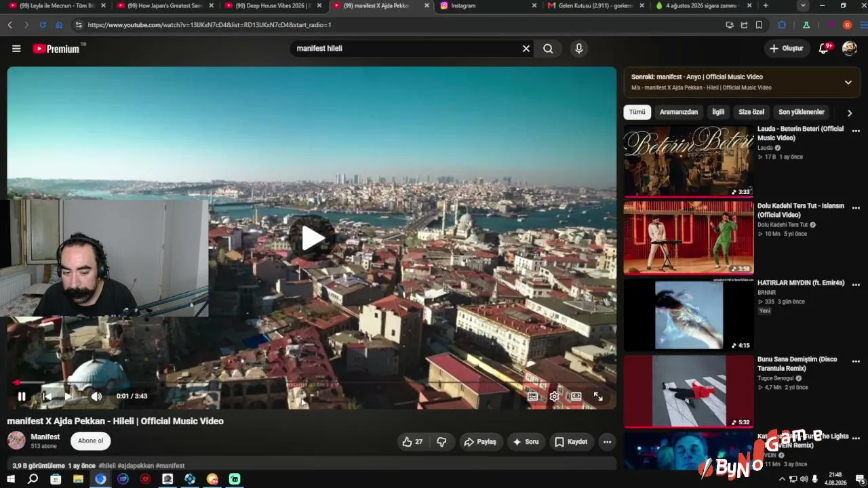
Task: Open File Explorer from the taskbar
Action: 78,479
